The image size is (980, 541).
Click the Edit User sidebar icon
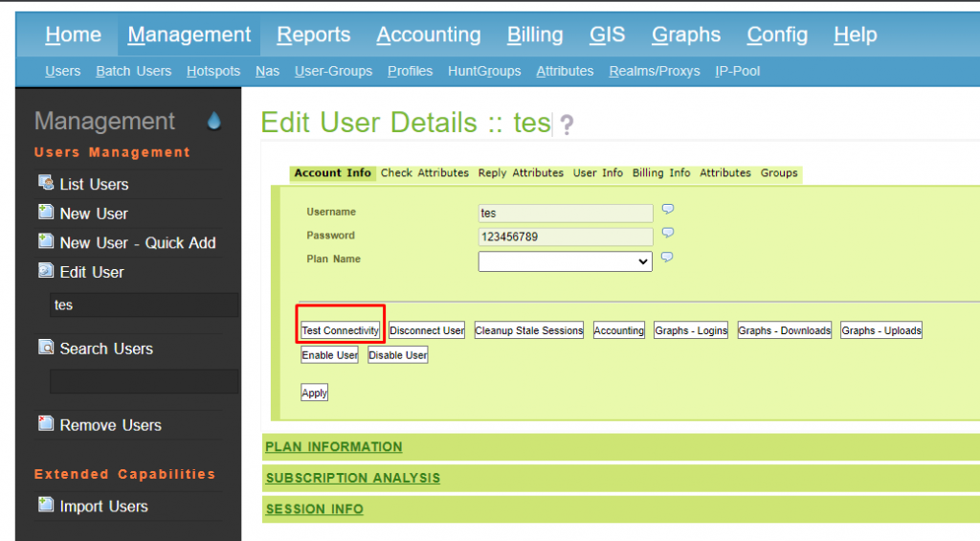point(46,271)
